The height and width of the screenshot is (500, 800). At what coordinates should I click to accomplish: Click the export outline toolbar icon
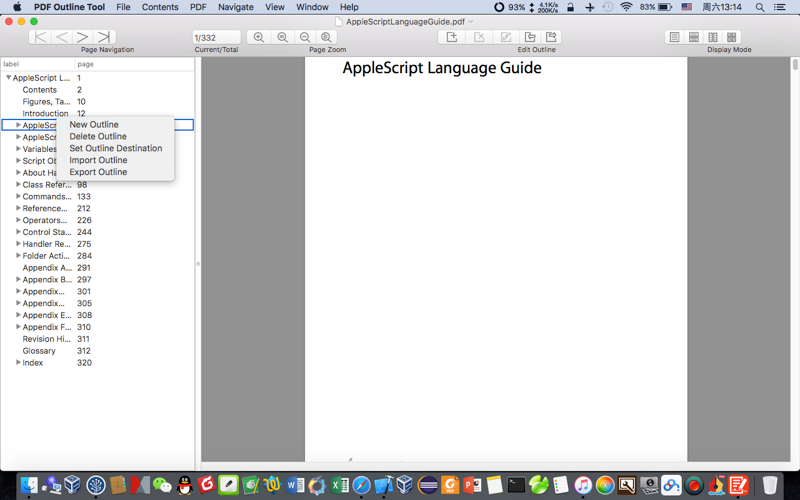(x=551, y=37)
